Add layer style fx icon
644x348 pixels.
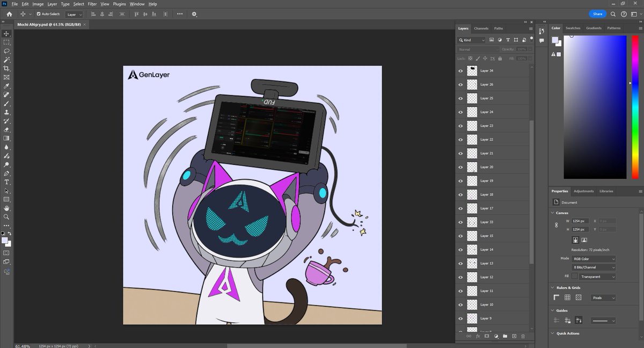click(478, 336)
